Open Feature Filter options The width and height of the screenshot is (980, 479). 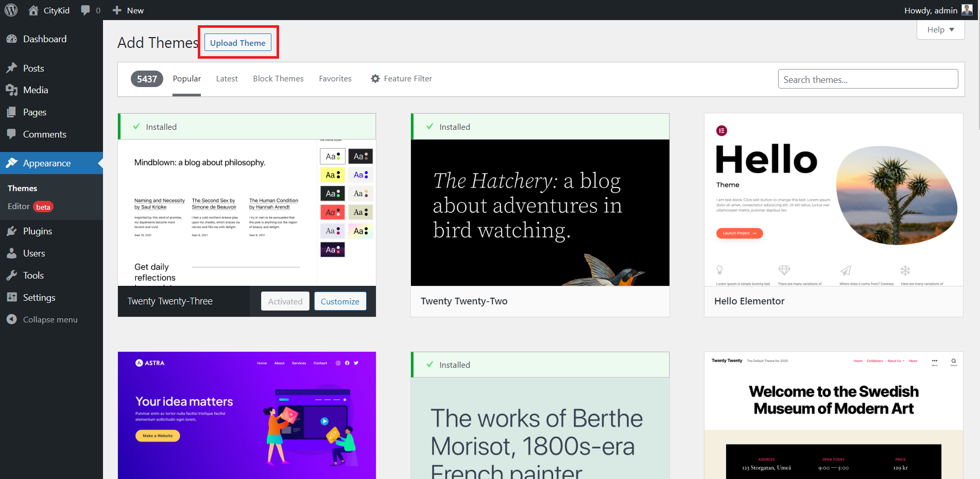[401, 79]
